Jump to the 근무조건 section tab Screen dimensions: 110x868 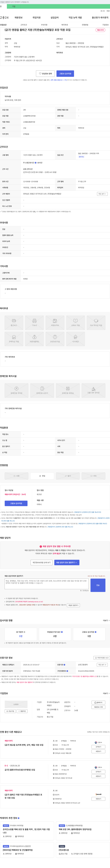coord(24,25)
